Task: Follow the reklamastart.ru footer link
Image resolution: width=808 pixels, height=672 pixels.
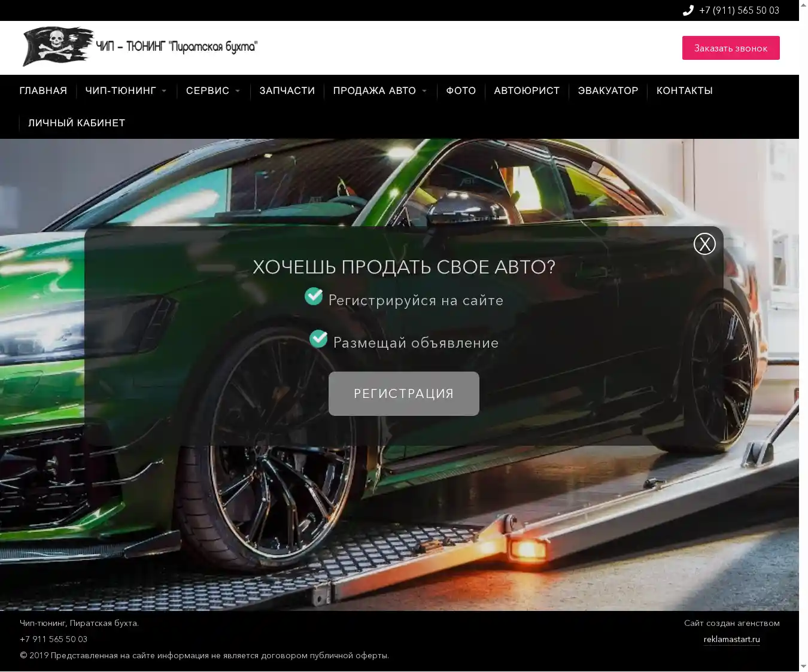Action: point(731,639)
